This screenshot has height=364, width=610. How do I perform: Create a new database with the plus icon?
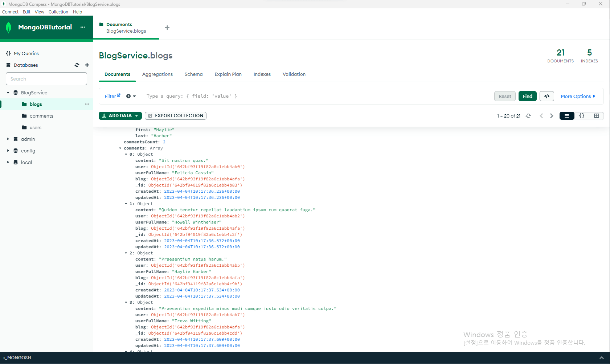point(87,65)
